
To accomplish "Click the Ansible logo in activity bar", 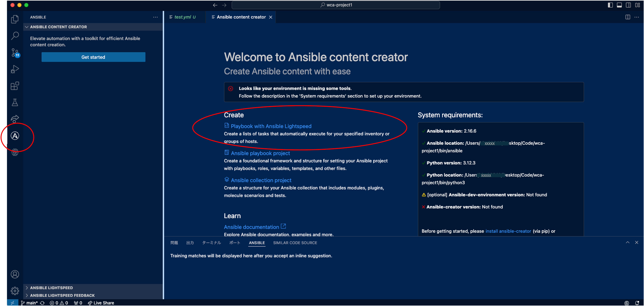I will pyautogui.click(x=15, y=136).
